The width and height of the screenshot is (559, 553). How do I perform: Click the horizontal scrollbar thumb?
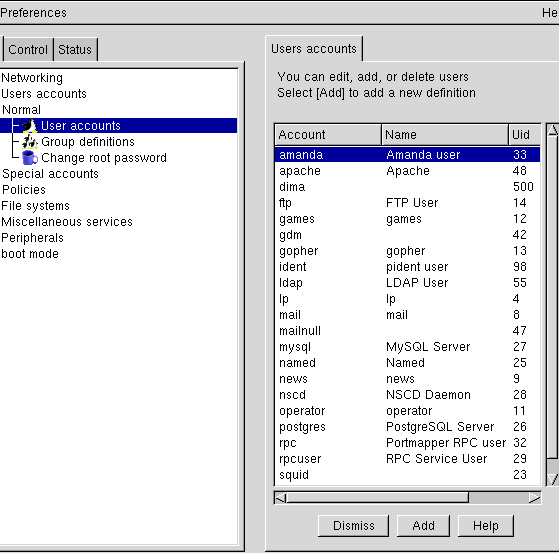(x=378, y=498)
